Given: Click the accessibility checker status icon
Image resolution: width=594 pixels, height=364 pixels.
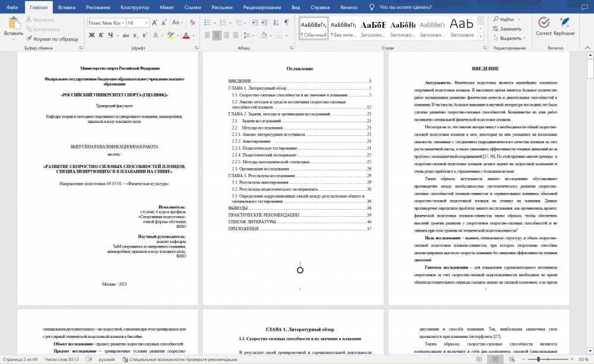Looking at the screenshot, I should pos(125,359).
